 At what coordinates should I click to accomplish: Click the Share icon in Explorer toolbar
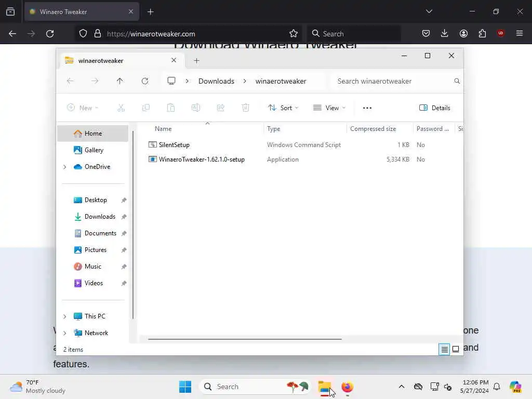(x=220, y=108)
